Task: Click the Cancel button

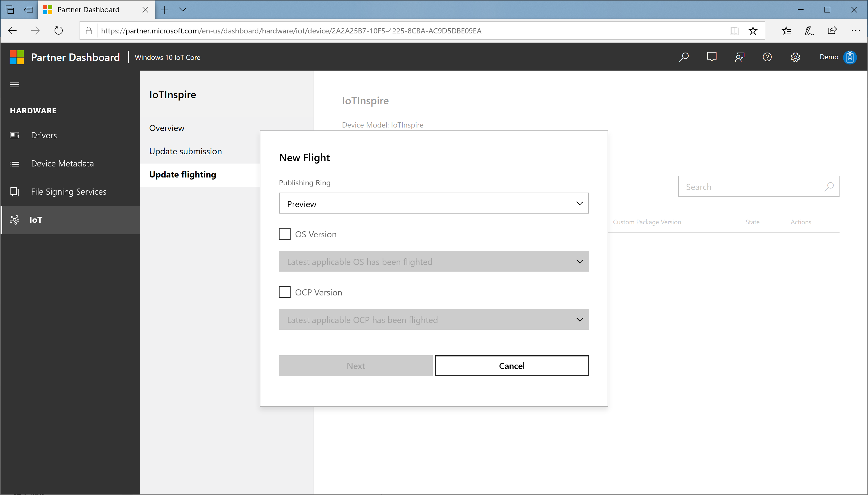Action: pyautogui.click(x=512, y=365)
